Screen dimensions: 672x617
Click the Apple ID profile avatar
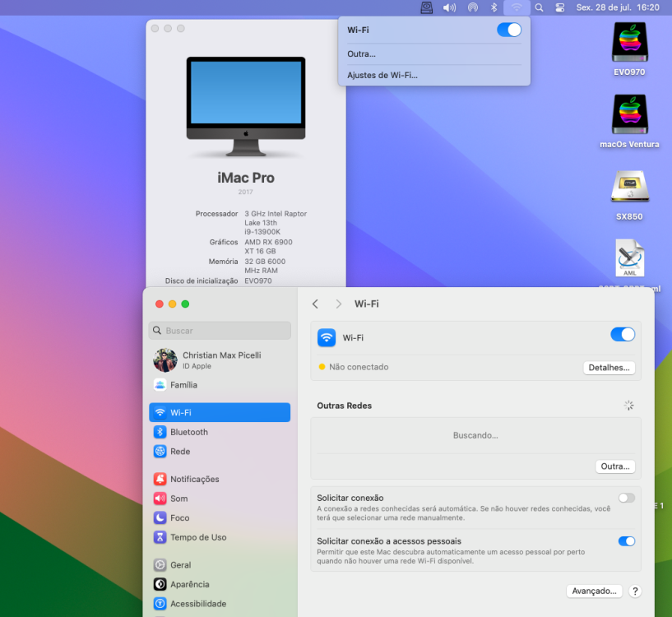point(165,360)
